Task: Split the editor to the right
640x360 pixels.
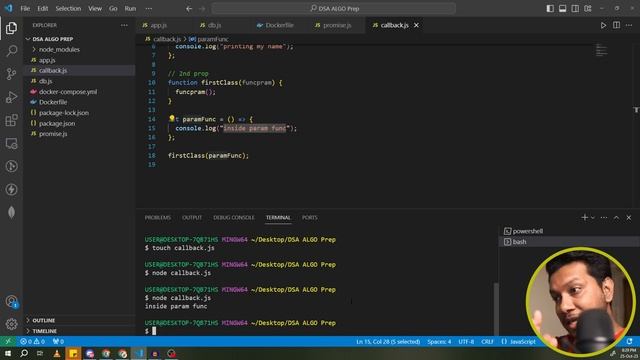Action: coord(616,25)
